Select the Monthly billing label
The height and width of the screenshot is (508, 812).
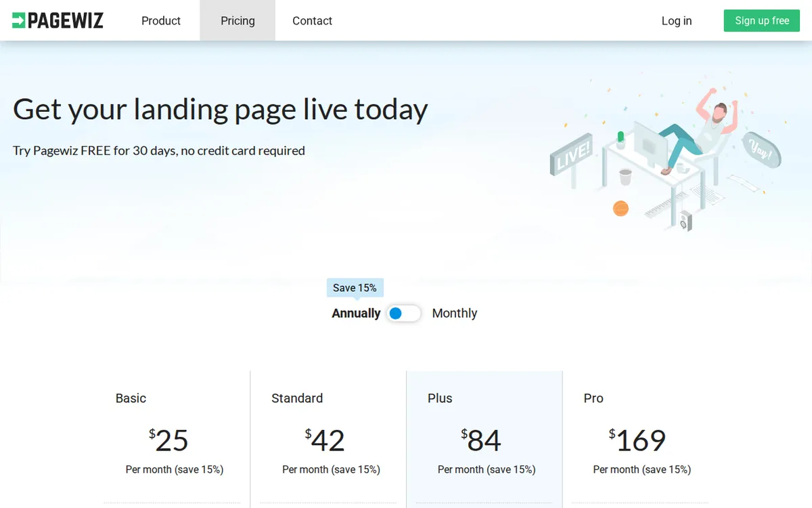455,314
